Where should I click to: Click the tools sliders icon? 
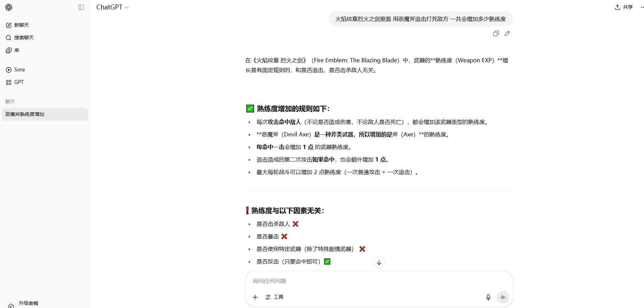(x=268, y=297)
